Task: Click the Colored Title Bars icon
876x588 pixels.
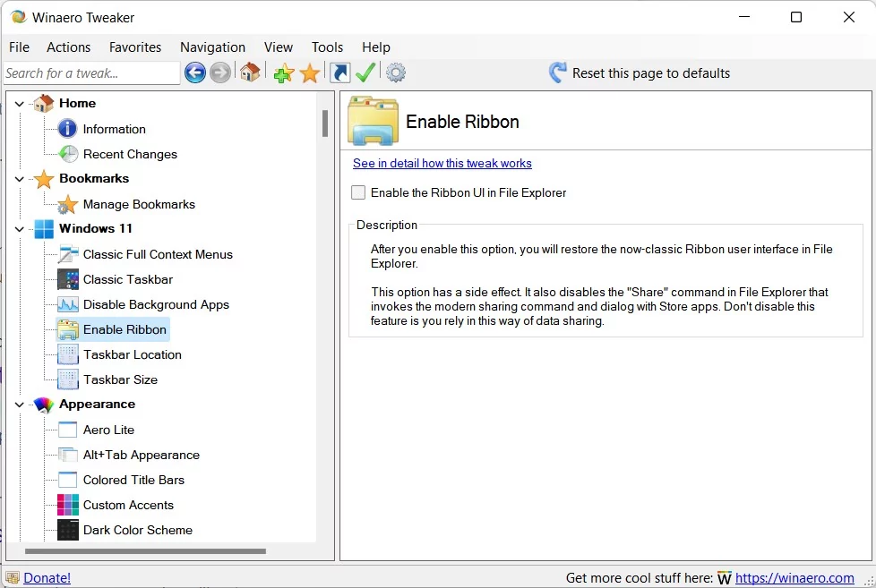Action: point(67,480)
